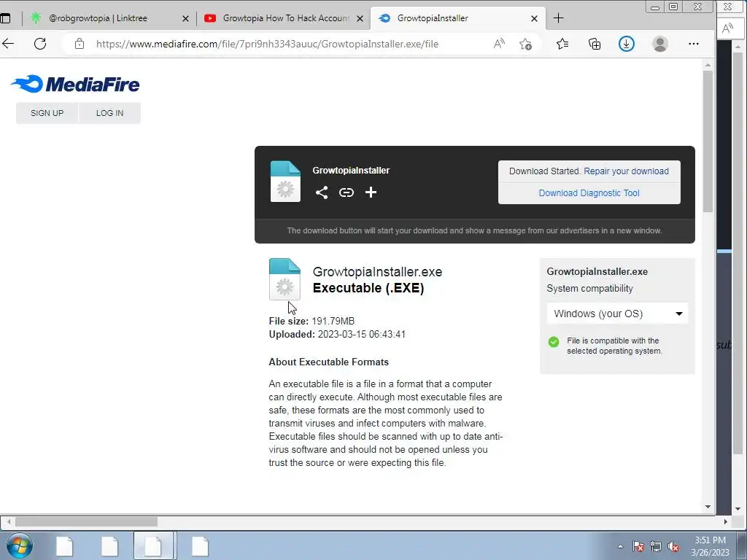Screen dimensions: 747x560
Task: Click the 'Uploaded: 2023-03-15 06:43:41' text
Action: [337, 334]
